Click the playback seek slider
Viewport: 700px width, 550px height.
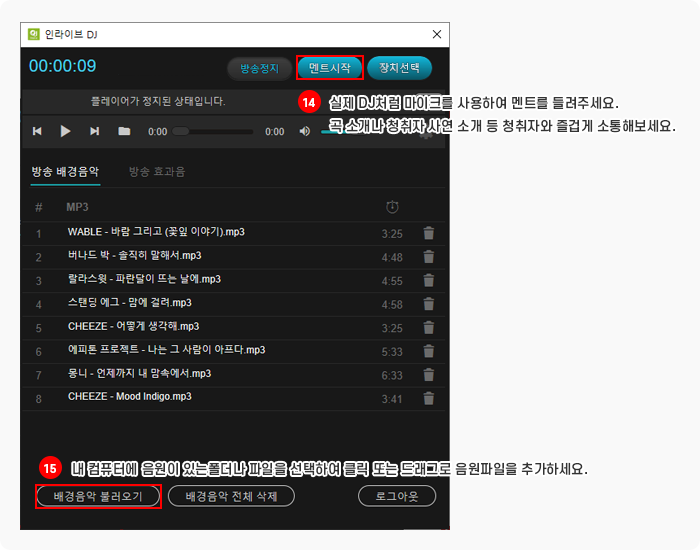pos(212,131)
